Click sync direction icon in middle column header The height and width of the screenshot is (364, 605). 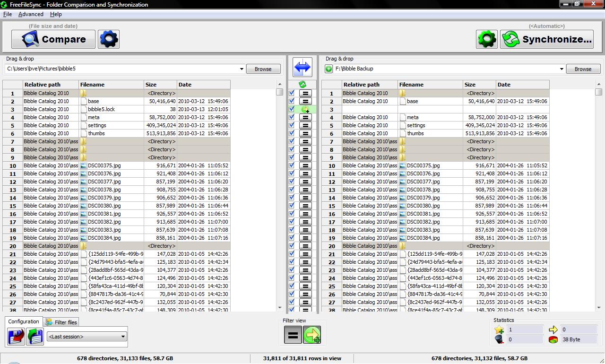(302, 85)
